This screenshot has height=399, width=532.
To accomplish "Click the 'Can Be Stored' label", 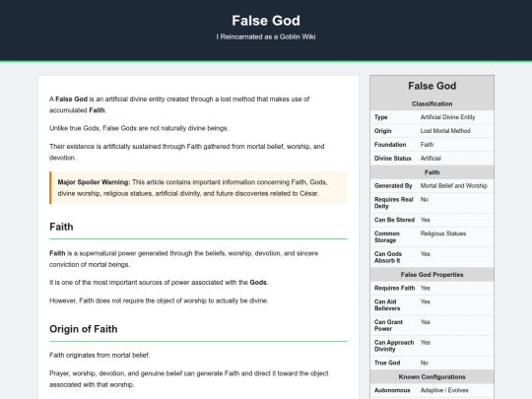I will point(394,220).
